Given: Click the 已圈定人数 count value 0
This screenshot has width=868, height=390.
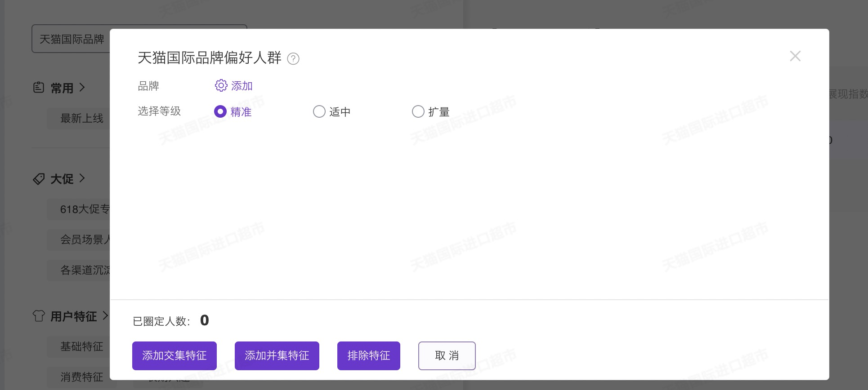Looking at the screenshot, I should [x=205, y=320].
